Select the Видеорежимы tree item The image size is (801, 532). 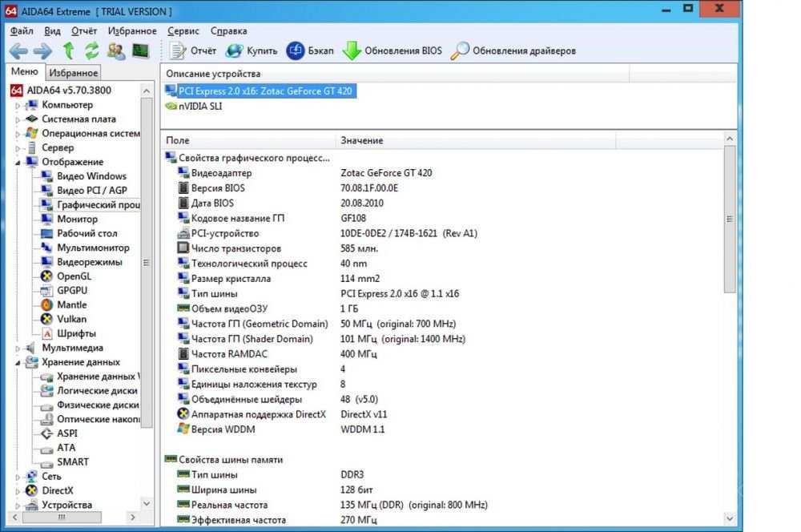point(83,262)
